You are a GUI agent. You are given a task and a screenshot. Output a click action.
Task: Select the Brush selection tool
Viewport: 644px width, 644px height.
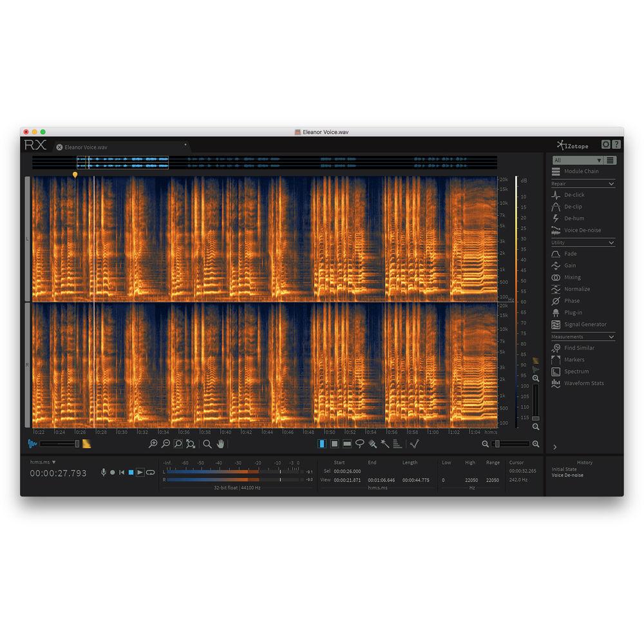[372, 444]
